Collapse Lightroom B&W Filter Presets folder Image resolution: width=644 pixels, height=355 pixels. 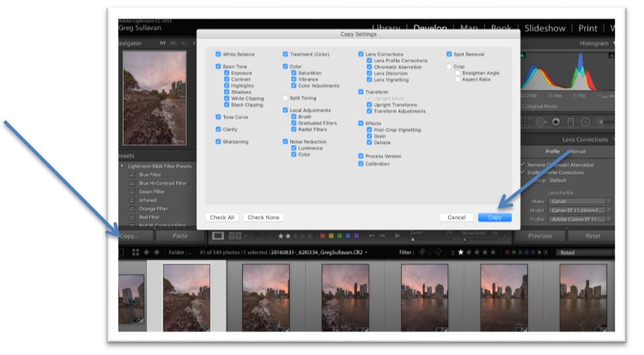(x=122, y=166)
